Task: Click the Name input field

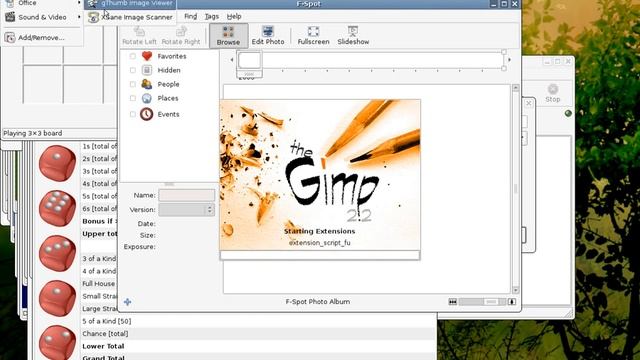Action: [x=187, y=195]
